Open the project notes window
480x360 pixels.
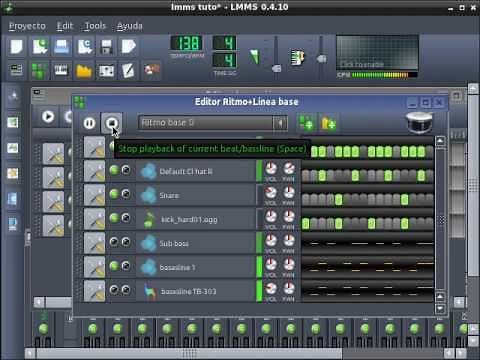(128, 70)
